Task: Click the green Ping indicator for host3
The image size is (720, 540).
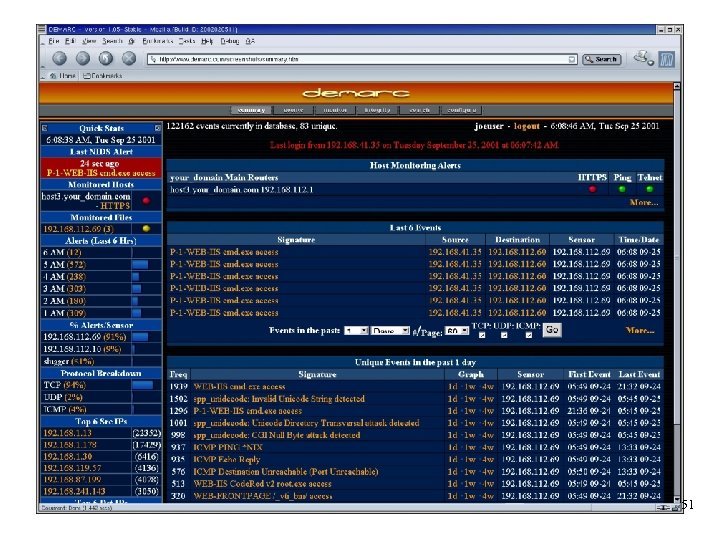Action: (x=622, y=189)
